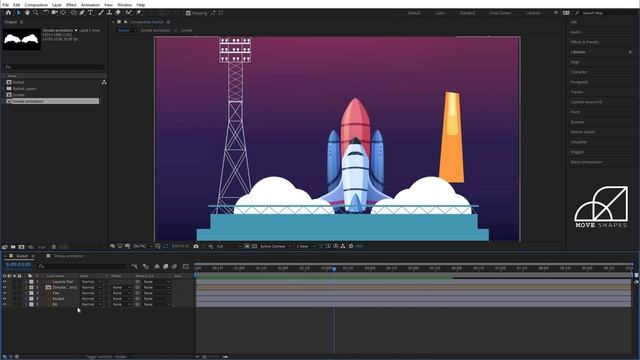Screen dimensions: 640x360
Task: Click the current time indicator in timeline ruler
Action: tap(334, 269)
